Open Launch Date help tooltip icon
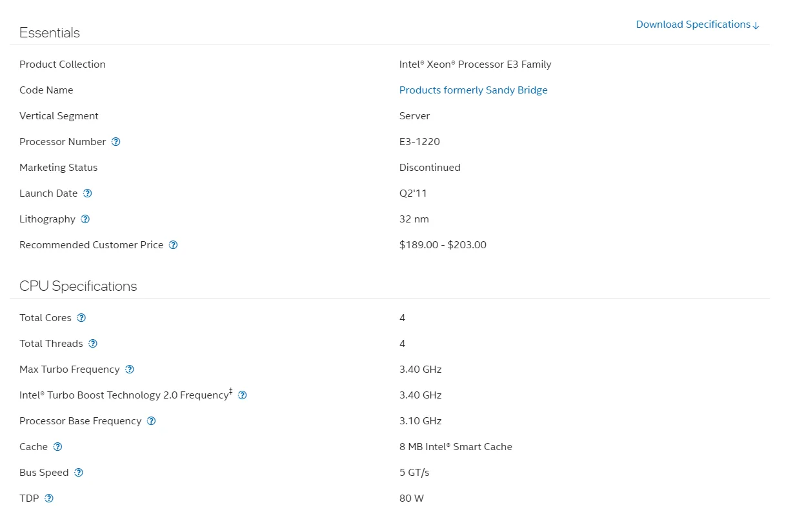The width and height of the screenshot is (804, 532). pyautogui.click(x=88, y=193)
